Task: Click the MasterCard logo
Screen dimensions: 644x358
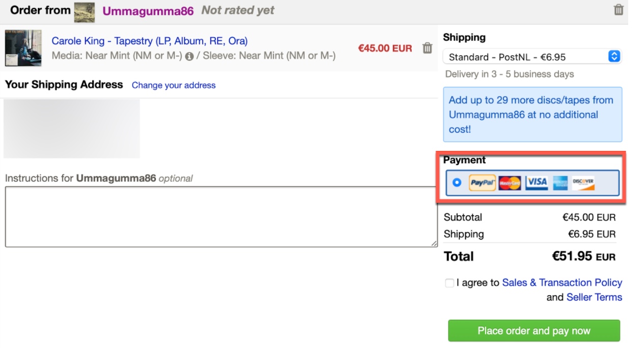Action: pos(509,183)
